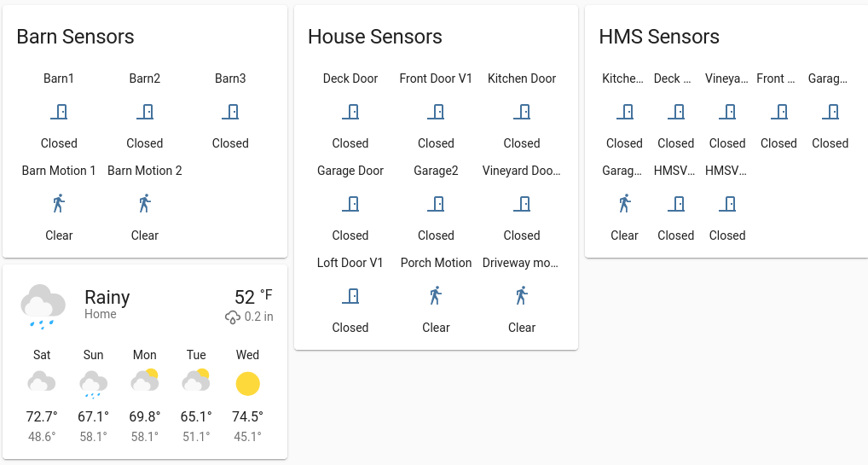This screenshot has height=465, width=868.
Task: Click the Garage Door Closed status text
Action: click(x=350, y=235)
